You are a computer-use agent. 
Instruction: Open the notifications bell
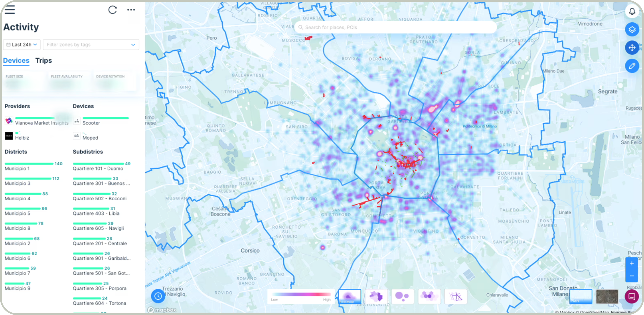click(632, 11)
